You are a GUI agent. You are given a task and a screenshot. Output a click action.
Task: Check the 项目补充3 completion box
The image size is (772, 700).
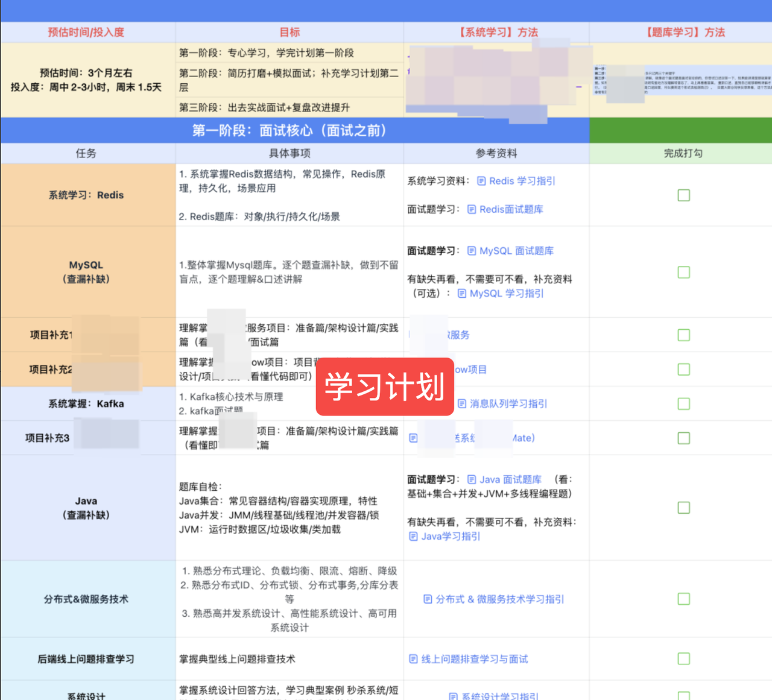tap(683, 438)
